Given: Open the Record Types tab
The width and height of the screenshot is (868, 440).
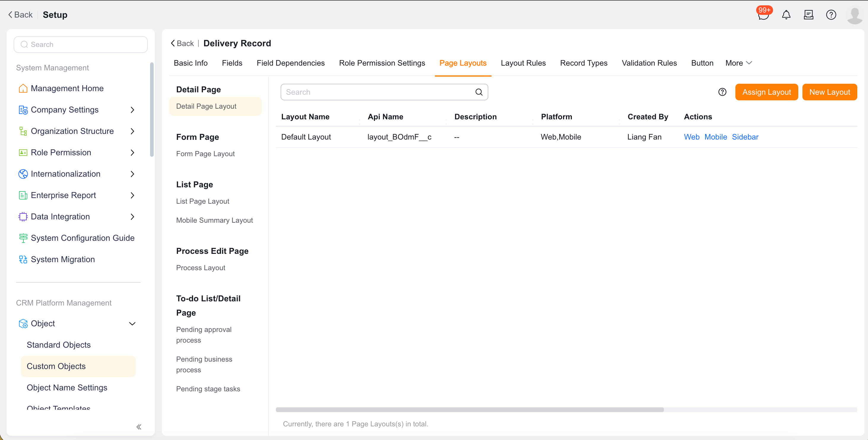Looking at the screenshot, I should click(x=584, y=63).
